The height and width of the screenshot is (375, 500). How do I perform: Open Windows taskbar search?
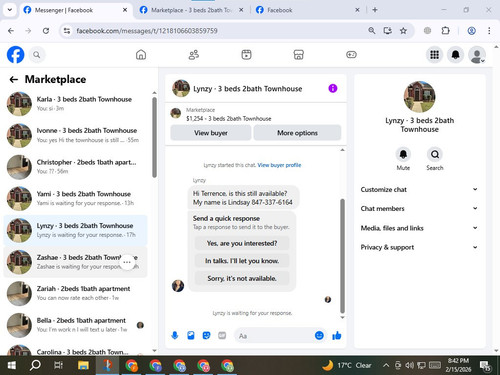(35, 366)
